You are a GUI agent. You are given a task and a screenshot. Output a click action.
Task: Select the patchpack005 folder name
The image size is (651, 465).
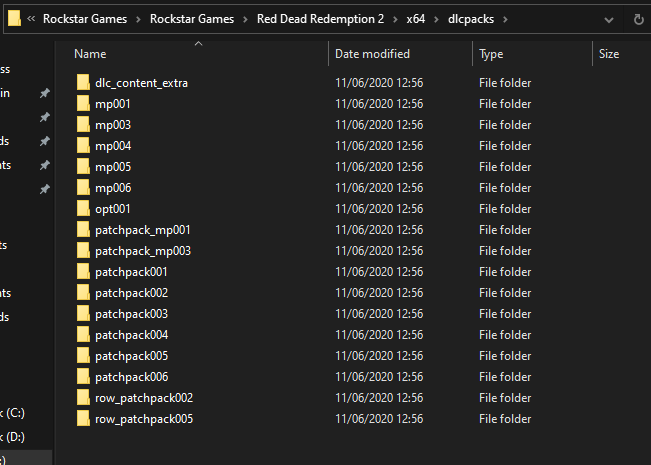(132, 356)
